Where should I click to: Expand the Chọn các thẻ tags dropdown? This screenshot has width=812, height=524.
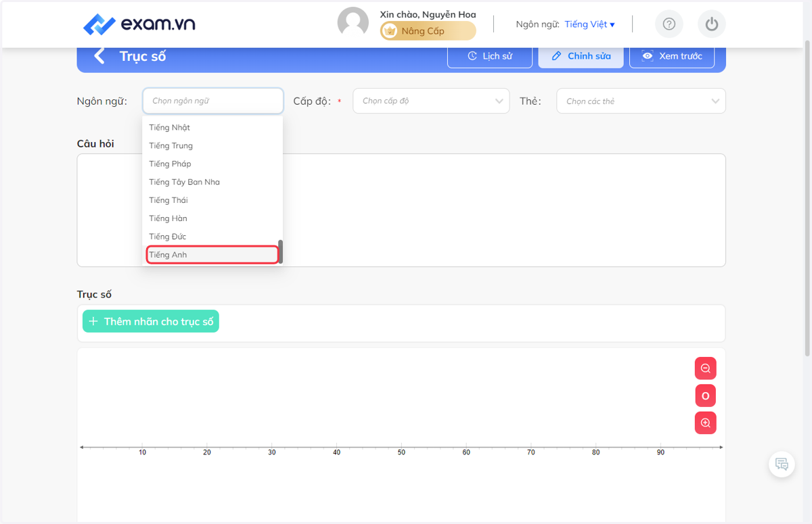[641, 101]
